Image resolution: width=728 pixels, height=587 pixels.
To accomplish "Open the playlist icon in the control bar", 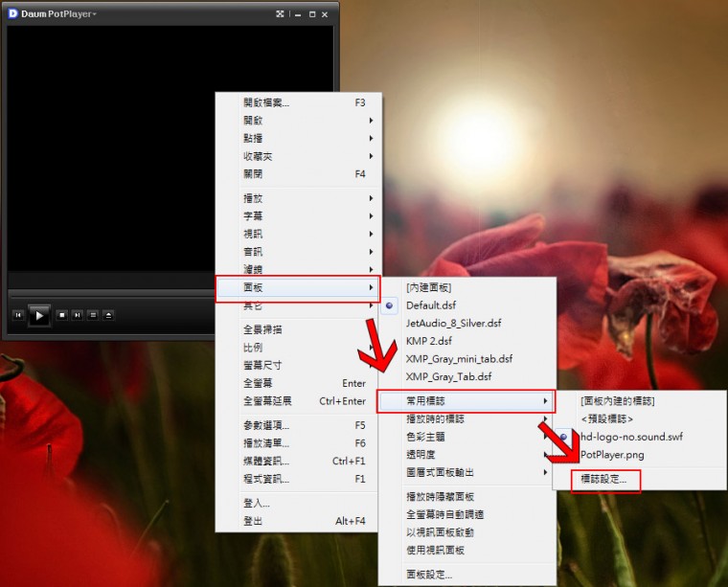I will [93, 315].
